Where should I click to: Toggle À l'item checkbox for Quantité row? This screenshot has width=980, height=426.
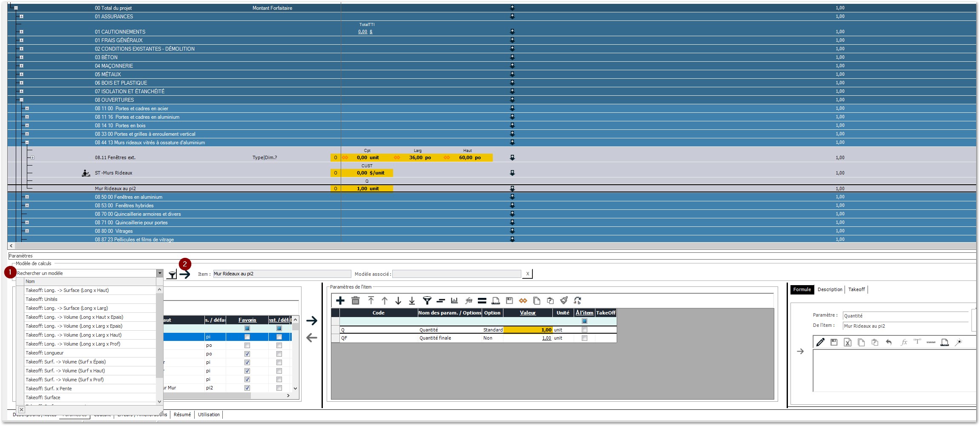click(584, 330)
